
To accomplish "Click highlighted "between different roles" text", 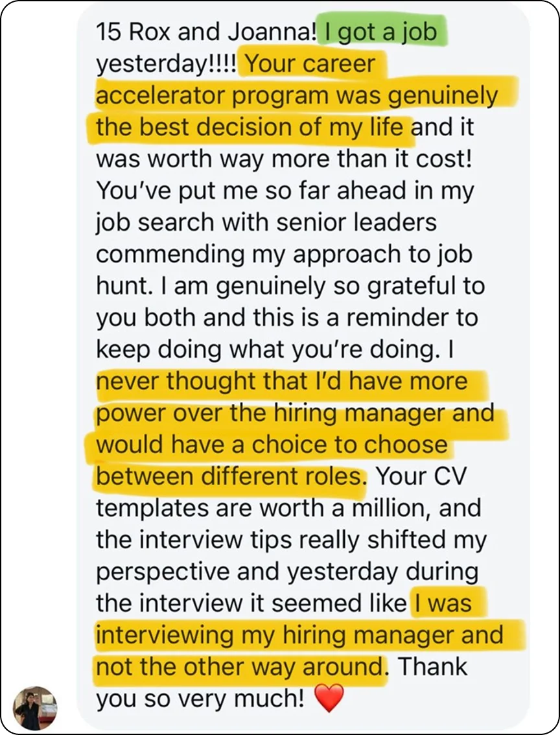I will click(228, 476).
